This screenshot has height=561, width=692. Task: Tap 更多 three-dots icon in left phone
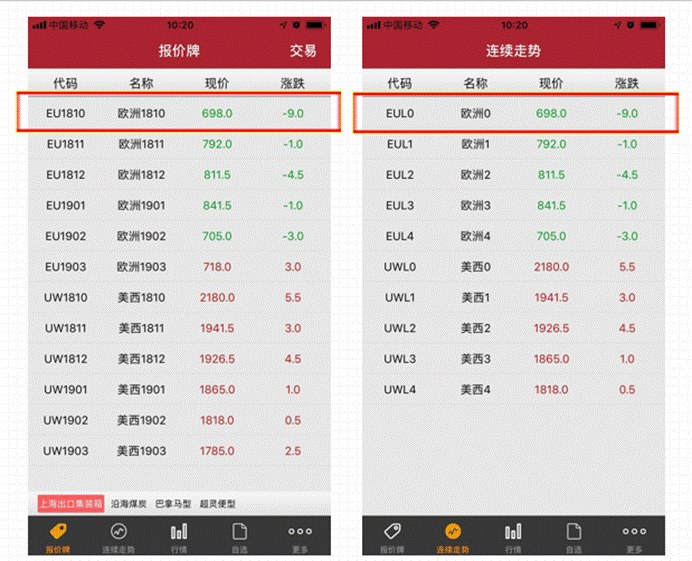click(x=299, y=531)
